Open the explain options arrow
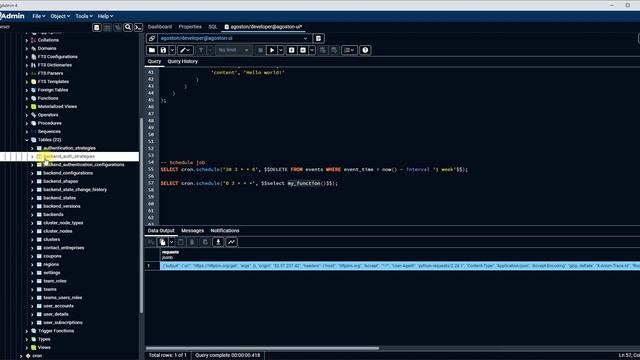The width and height of the screenshot is (640, 360). [x=312, y=50]
